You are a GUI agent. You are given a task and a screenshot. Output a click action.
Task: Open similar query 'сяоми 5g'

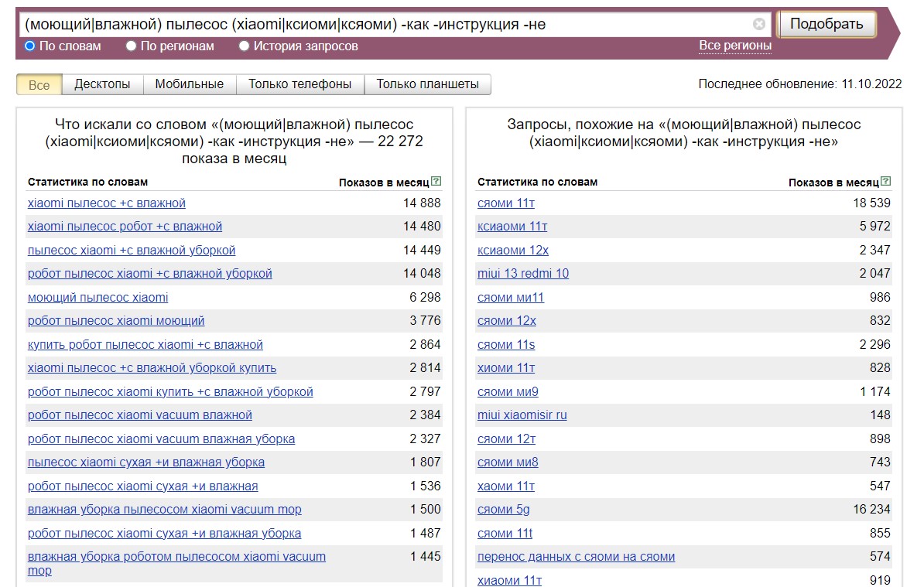pyautogui.click(x=503, y=510)
